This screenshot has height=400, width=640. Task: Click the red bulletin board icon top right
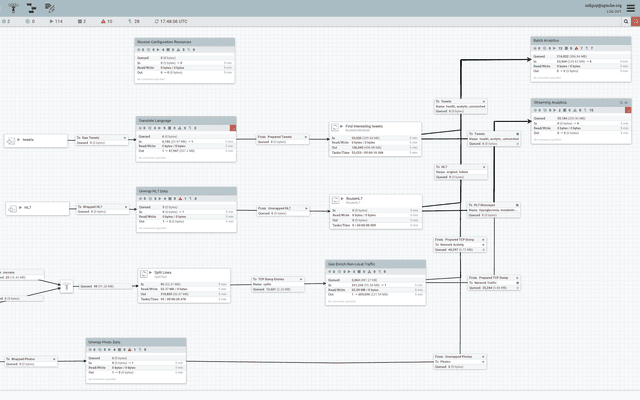point(636,21)
